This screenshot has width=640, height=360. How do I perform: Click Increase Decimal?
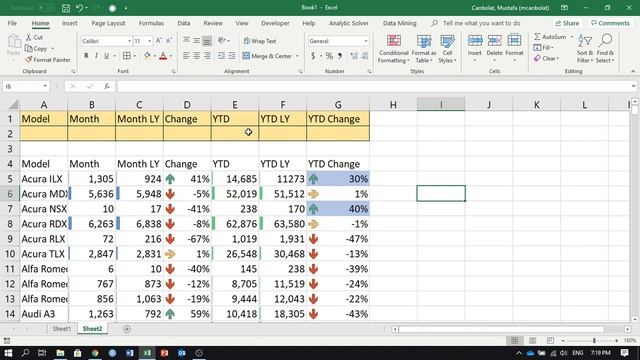click(354, 56)
